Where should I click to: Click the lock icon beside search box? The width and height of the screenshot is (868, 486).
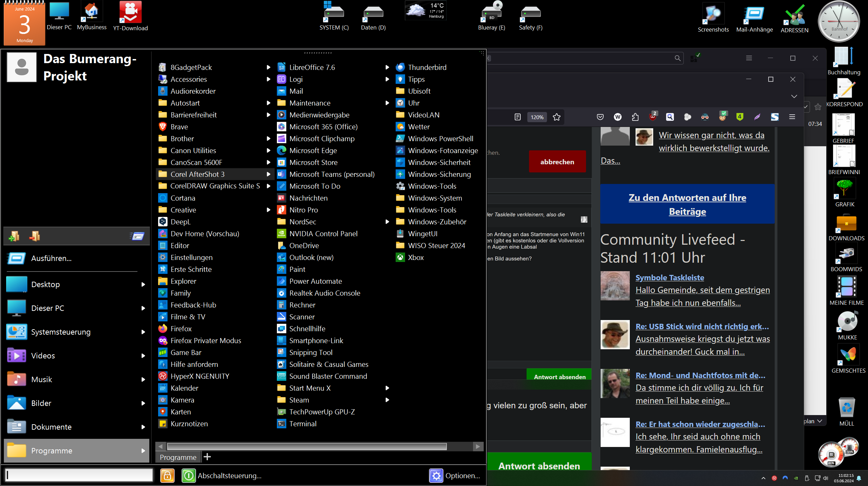pos(167,475)
